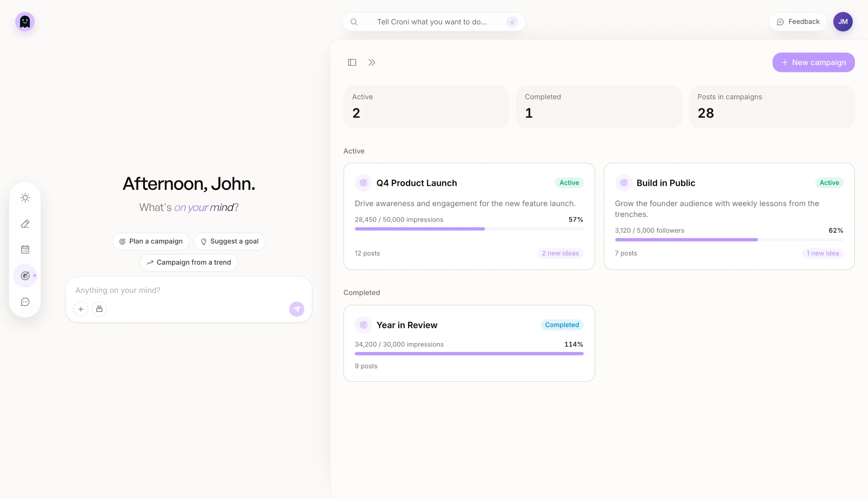Click '3,120 / 5,000 followers' text

point(650,231)
